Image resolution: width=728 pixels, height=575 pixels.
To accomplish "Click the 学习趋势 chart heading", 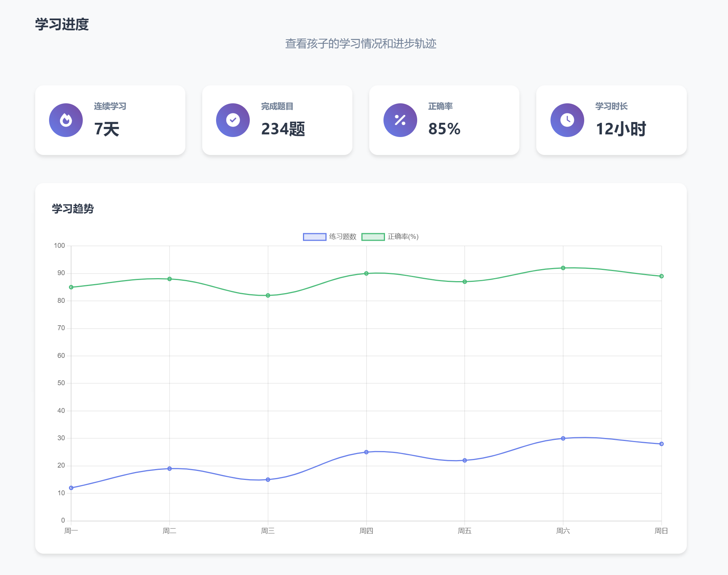I will point(73,209).
